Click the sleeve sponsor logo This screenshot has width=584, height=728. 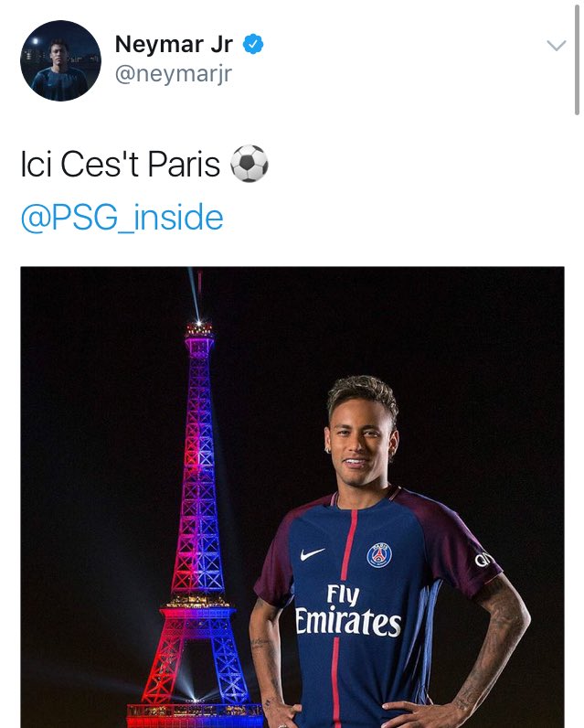[481, 560]
